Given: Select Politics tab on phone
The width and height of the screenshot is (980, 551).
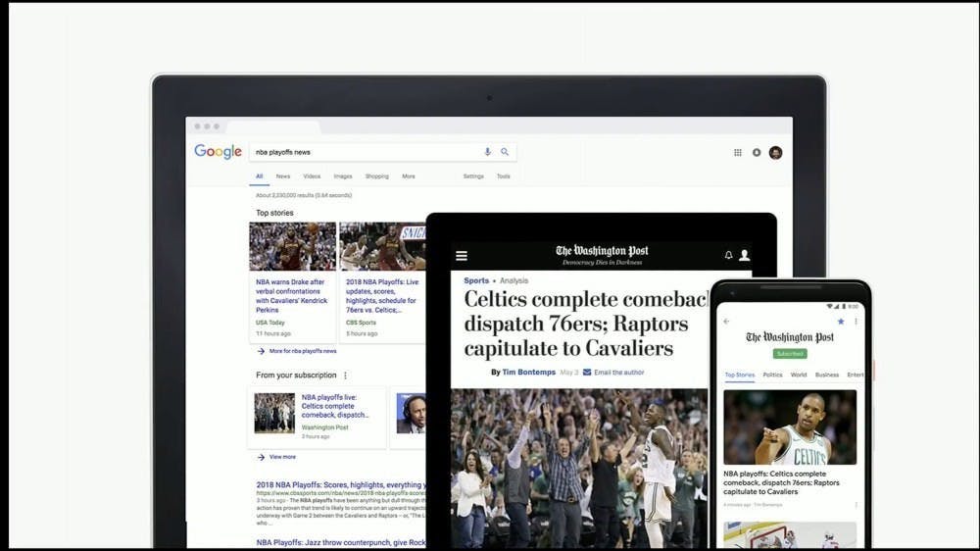Looking at the screenshot, I should click(772, 375).
